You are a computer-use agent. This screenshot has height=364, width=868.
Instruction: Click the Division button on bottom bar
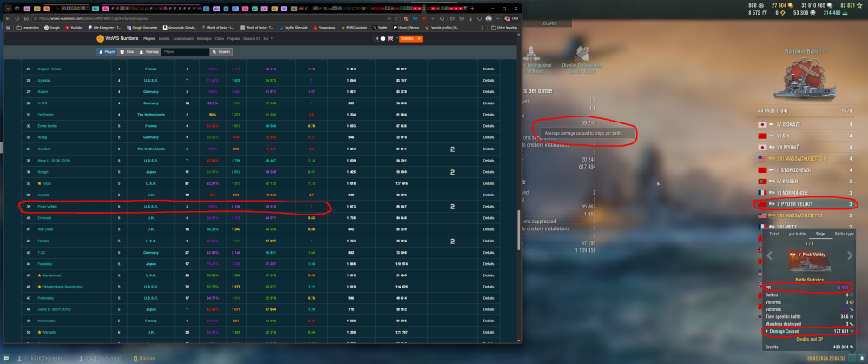pyautogui.click(x=144, y=358)
